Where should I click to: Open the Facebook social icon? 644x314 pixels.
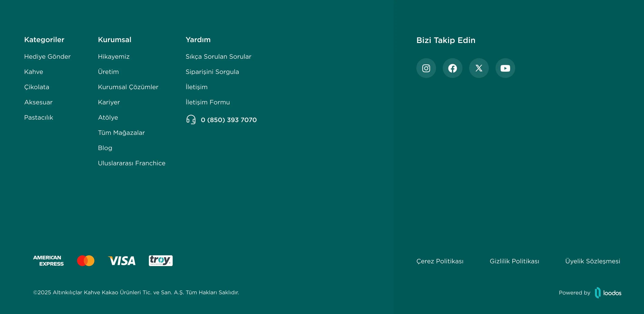click(453, 68)
